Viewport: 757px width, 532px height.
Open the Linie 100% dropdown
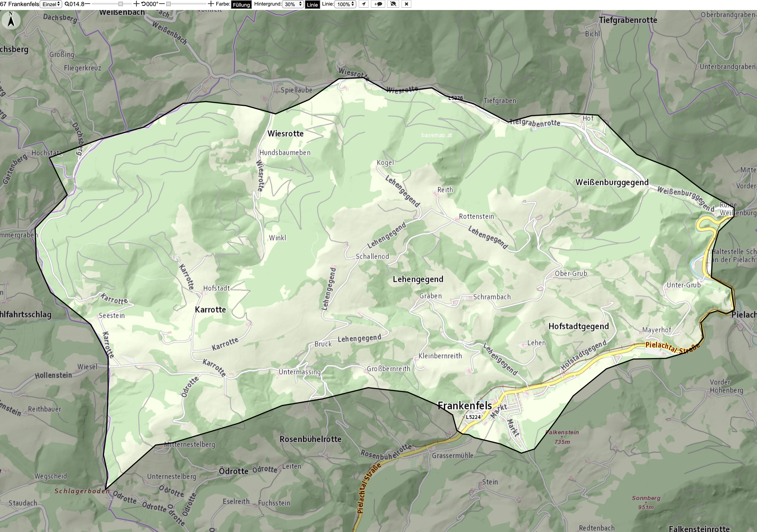click(x=345, y=4)
